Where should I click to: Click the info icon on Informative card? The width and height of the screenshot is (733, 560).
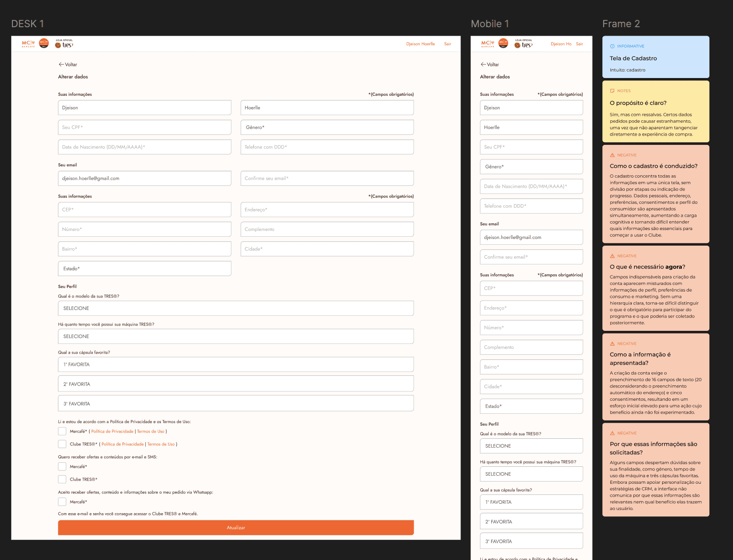point(612,46)
